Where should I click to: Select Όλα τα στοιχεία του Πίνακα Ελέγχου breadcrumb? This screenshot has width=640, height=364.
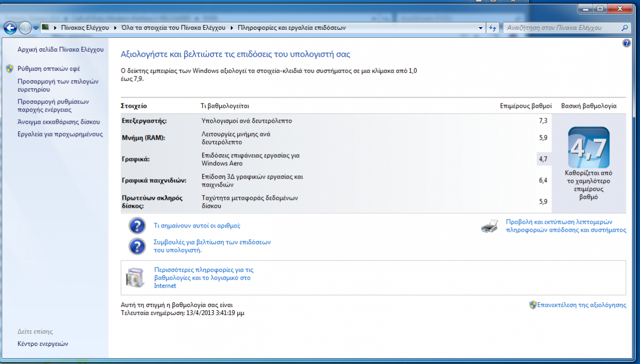click(173, 27)
